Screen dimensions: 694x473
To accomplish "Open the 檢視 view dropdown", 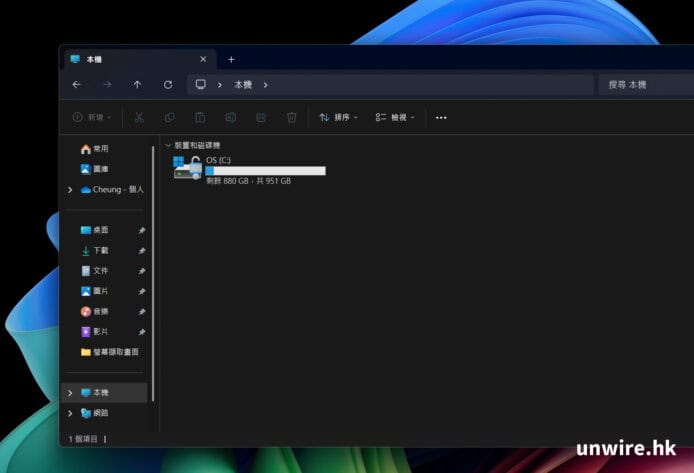I will (x=395, y=117).
